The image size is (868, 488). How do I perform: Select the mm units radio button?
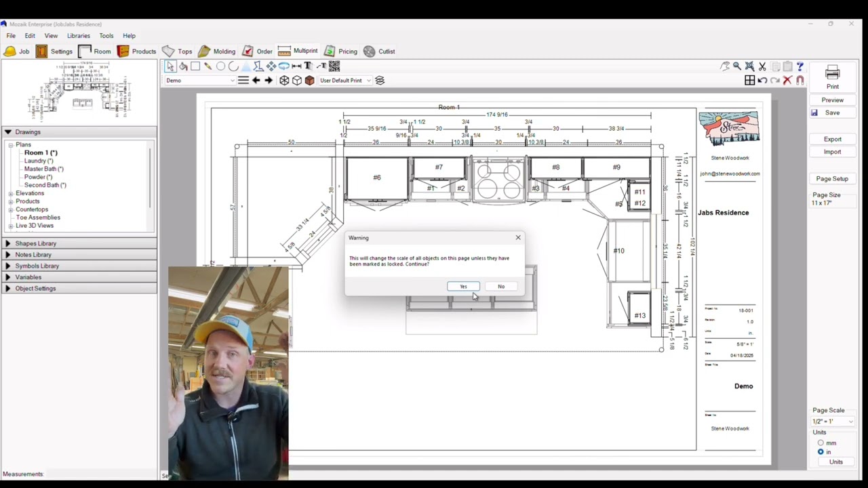click(x=821, y=443)
